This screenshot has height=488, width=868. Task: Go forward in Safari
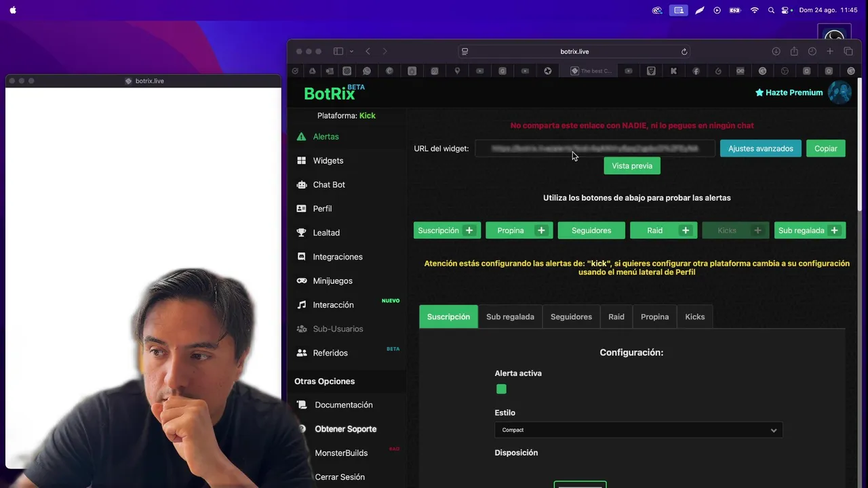tap(384, 52)
